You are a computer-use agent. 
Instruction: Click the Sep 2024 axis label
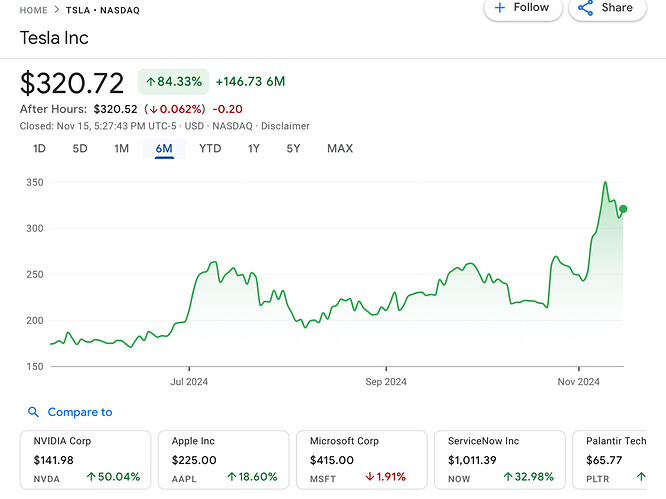pyautogui.click(x=386, y=382)
